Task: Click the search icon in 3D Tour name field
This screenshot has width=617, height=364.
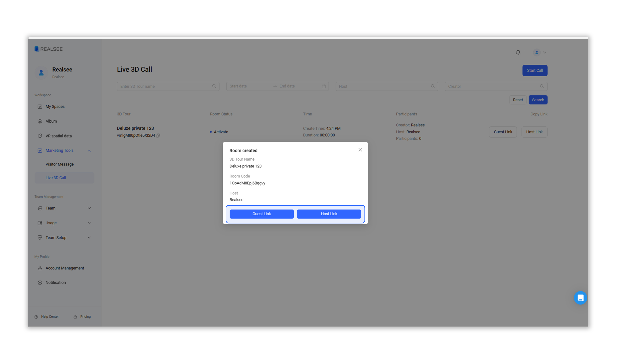Action: click(x=214, y=86)
